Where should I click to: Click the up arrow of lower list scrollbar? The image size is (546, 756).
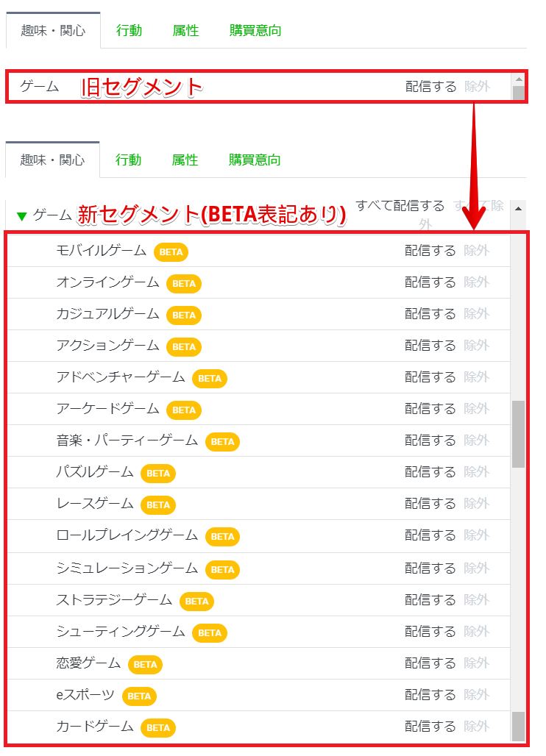519,208
